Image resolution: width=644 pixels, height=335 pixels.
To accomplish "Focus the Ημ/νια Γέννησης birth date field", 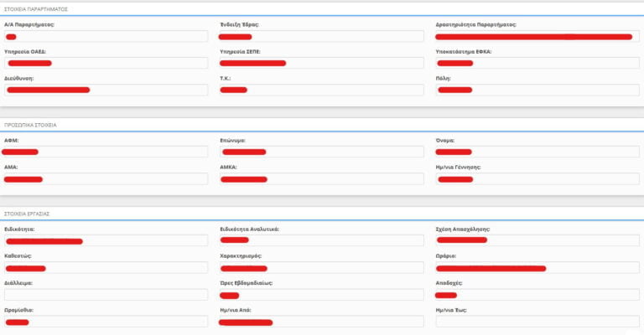I will coord(537,179).
